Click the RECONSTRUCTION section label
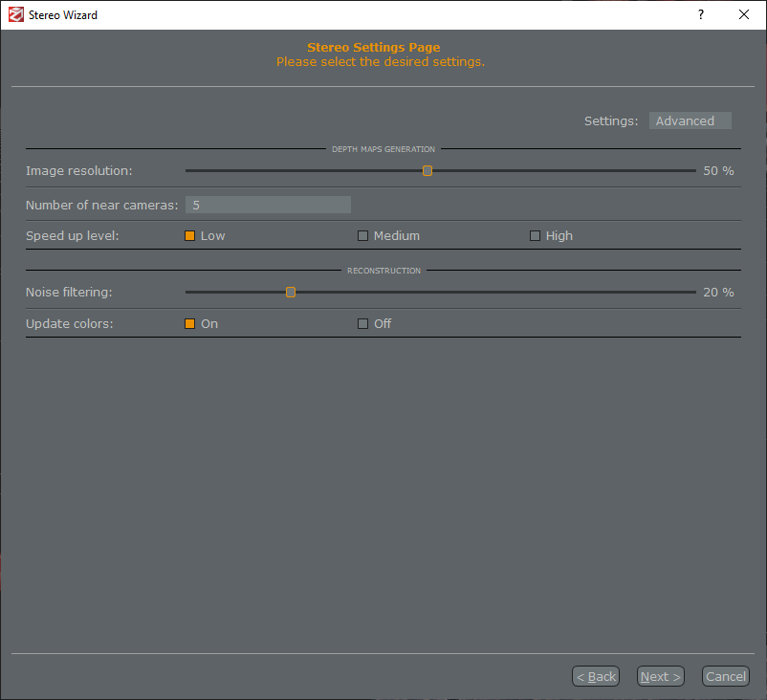 383,271
